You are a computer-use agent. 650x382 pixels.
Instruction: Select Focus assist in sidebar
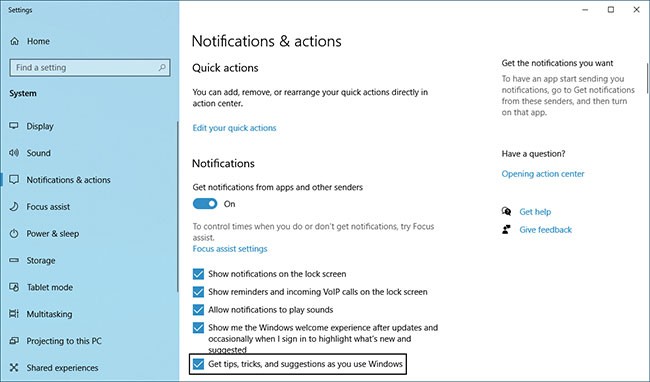click(x=48, y=207)
